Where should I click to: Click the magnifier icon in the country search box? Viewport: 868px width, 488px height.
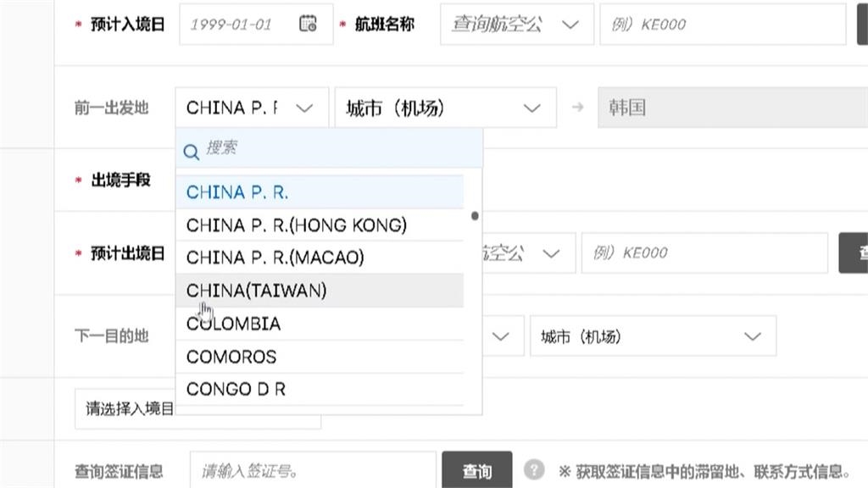click(x=192, y=152)
